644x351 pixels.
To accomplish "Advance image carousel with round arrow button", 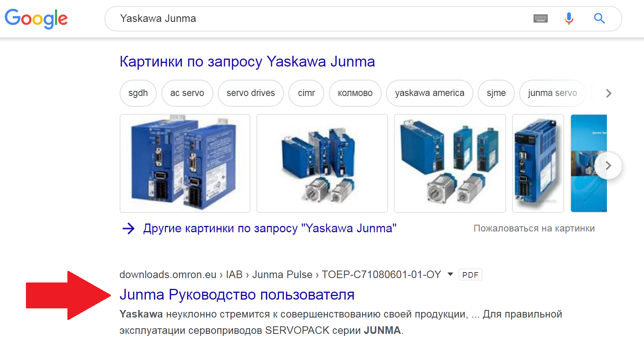I will click(608, 165).
